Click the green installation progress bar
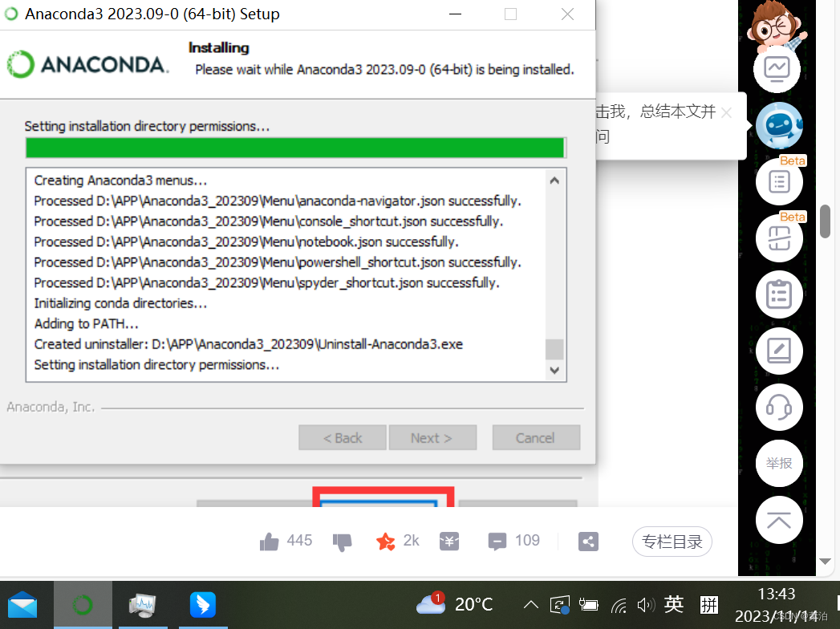Image resolution: width=840 pixels, height=629 pixels. (x=295, y=148)
